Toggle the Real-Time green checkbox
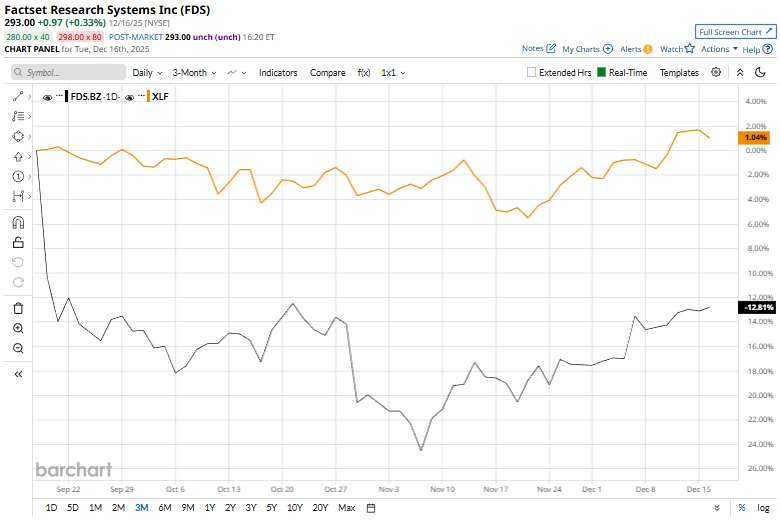 pyautogui.click(x=601, y=73)
